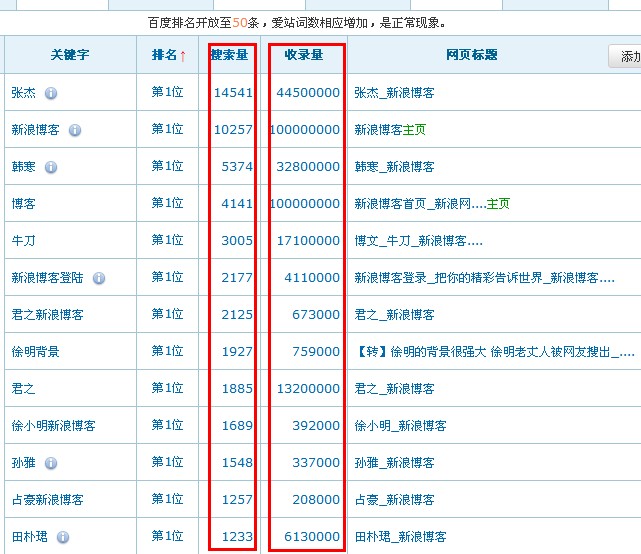Open the info icon next to 孙雅
Screen dimensions: 641x554
51,463
